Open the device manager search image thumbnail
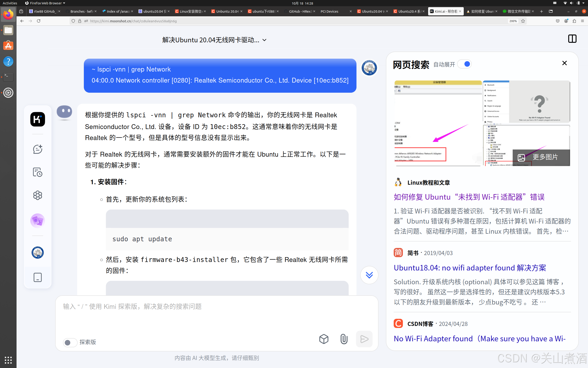This screenshot has width=588, height=368. (438, 123)
